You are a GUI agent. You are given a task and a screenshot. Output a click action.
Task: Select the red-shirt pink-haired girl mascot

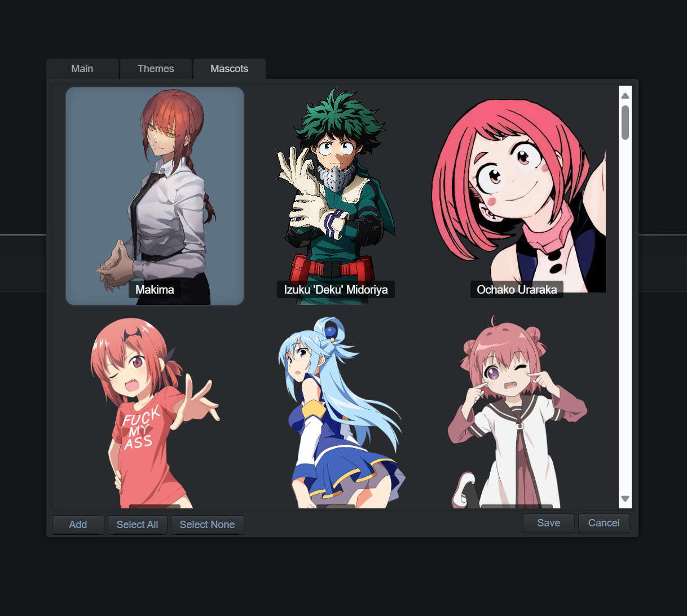(155, 411)
